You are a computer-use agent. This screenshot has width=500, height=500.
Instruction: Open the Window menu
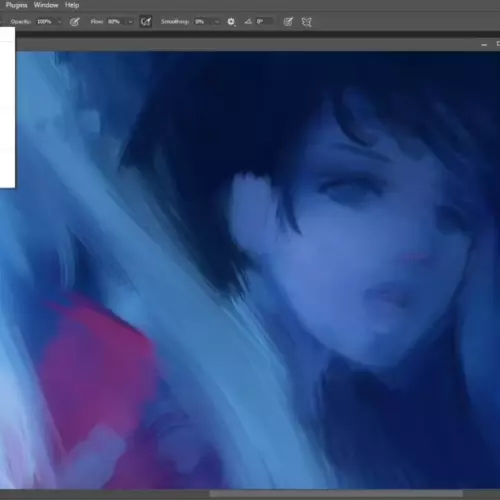46,5
